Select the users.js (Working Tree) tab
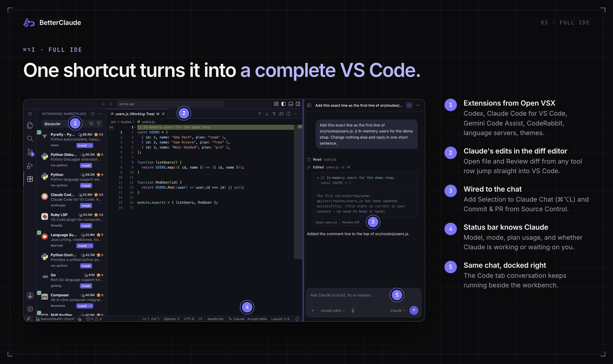 coord(137,114)
